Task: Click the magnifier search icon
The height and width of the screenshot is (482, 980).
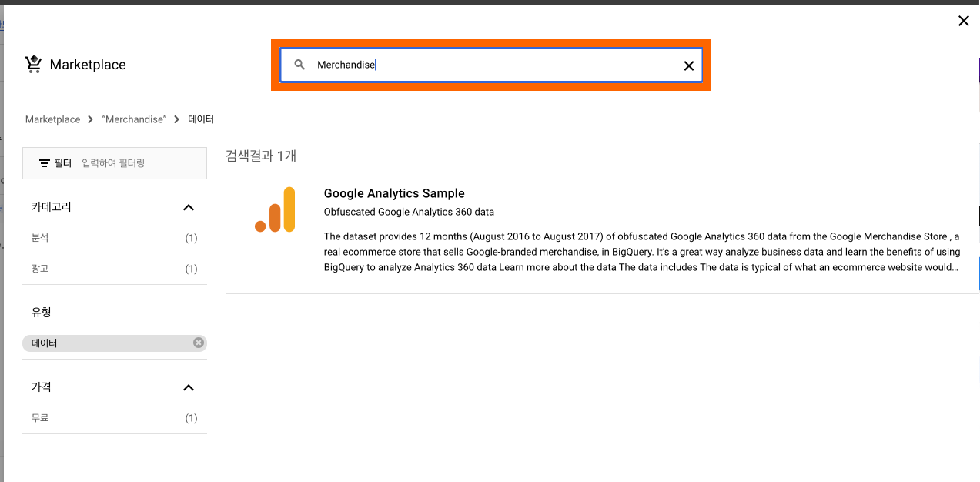Action: point(300,65)
